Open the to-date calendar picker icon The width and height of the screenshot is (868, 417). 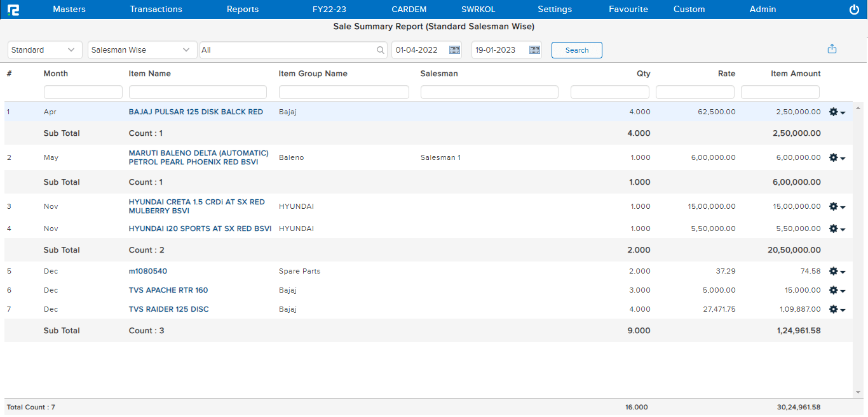tap(534, 50)
